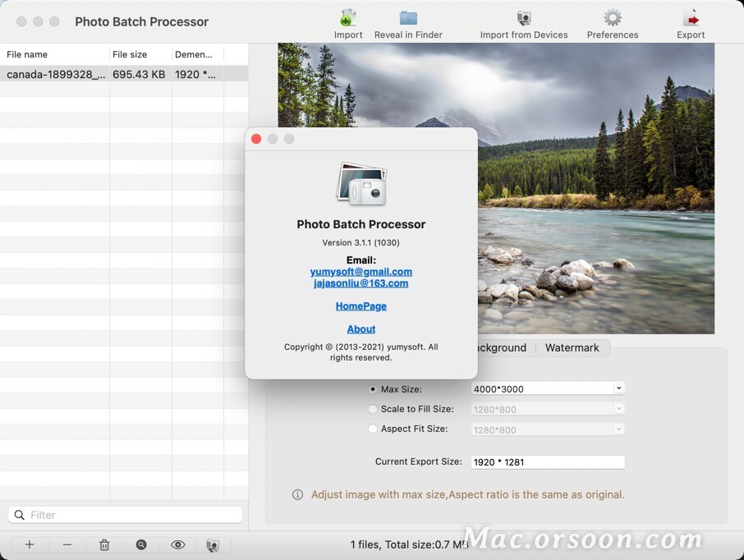
Task: Click the info icon beside hint text
Action: pos(297,494)
